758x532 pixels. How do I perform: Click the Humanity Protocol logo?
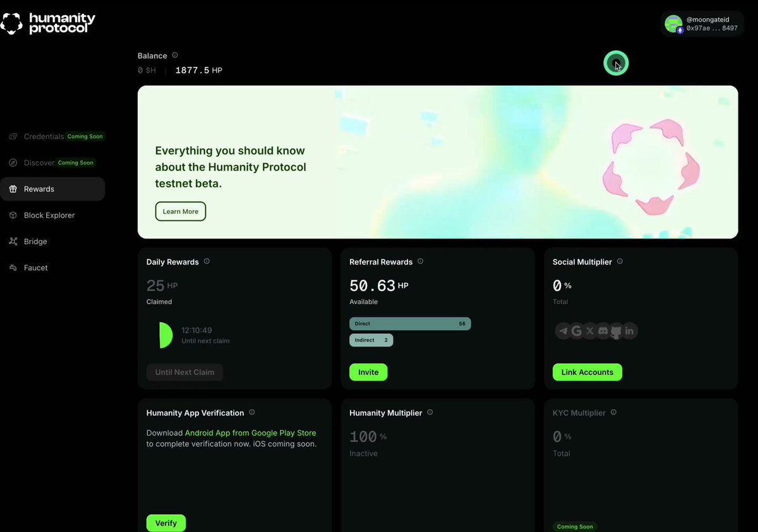tap(48, 23)
